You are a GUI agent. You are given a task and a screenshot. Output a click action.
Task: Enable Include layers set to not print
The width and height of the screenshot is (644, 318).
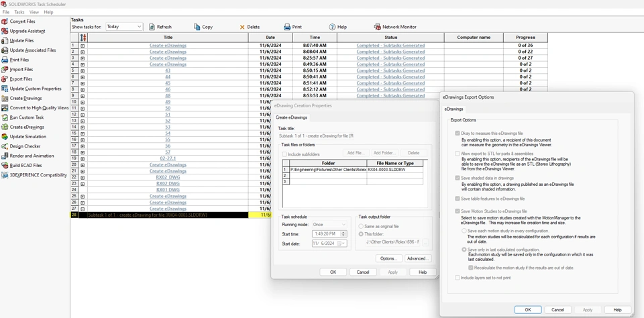(x=457, y=278)
